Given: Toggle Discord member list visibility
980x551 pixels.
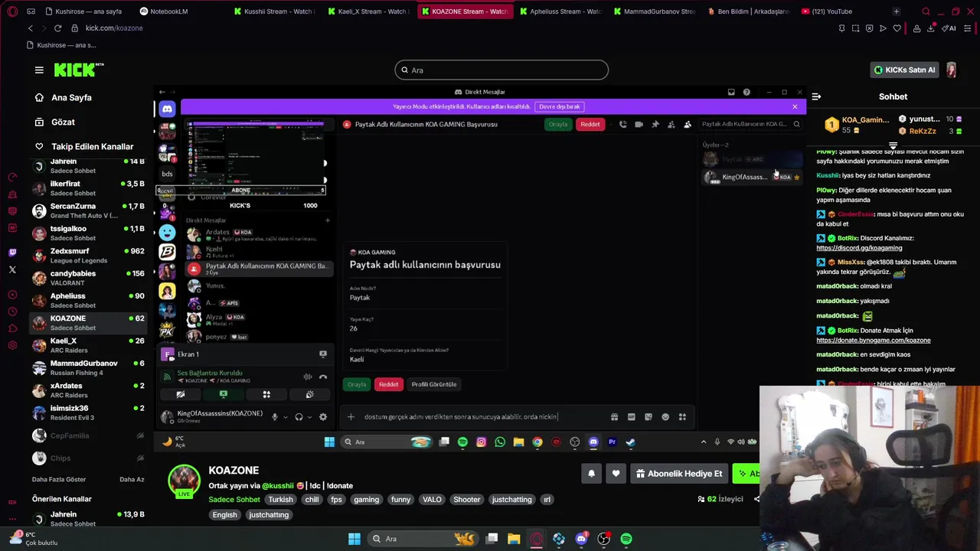Looking at the screenshot, I should pyautogui.click(x=687, y=124).
